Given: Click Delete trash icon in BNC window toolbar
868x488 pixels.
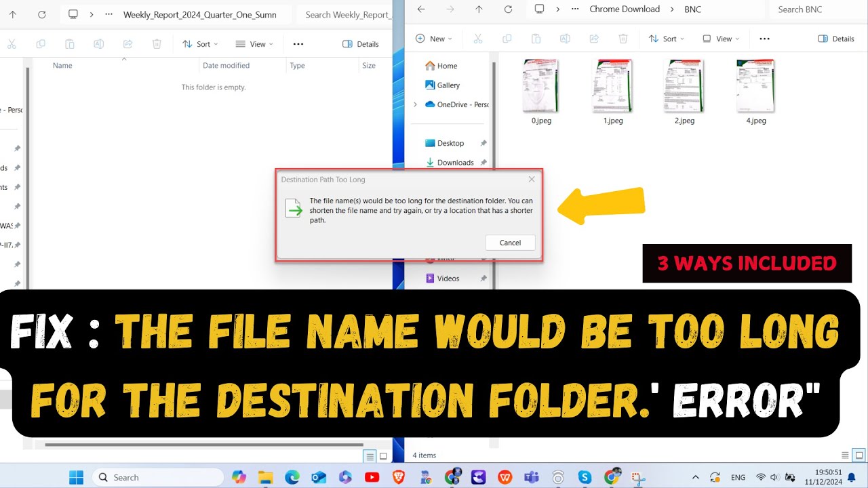Looking at the screenshot, I should point(623,39).
